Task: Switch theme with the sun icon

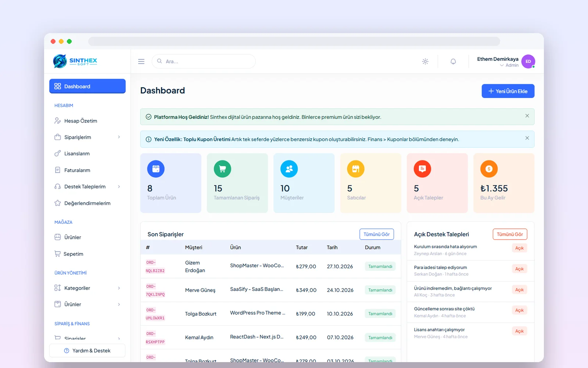Action: pyautogui.click(x=425, y=61)
